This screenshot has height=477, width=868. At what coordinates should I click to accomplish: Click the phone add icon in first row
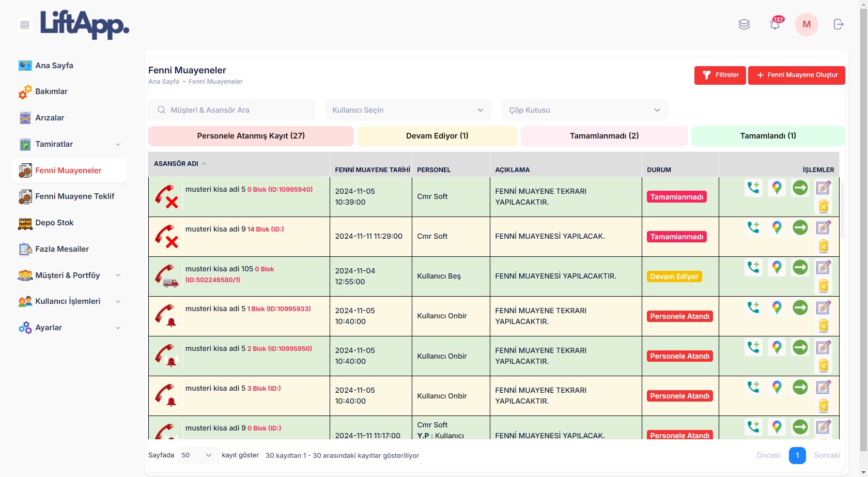[x=753, y=188]
